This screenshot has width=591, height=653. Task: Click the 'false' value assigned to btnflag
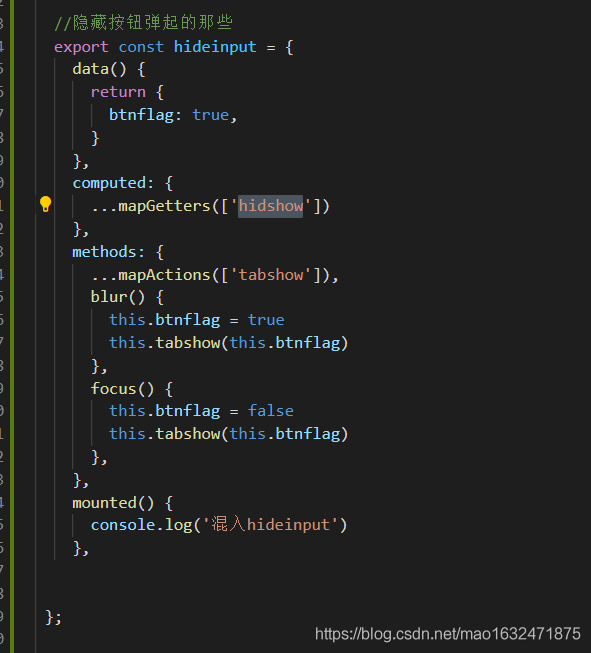pyautogui.click(x=271, y=411)
